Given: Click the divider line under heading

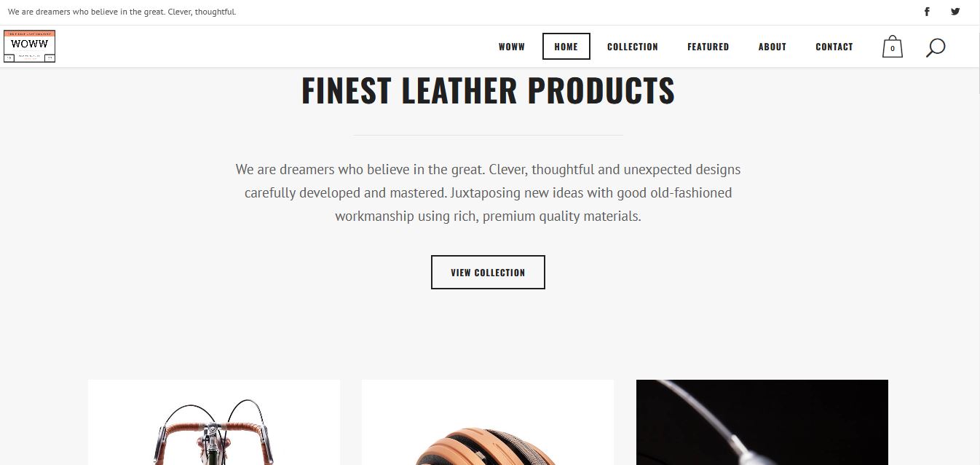Looking at the screenshot, I should tap(488, 135).
